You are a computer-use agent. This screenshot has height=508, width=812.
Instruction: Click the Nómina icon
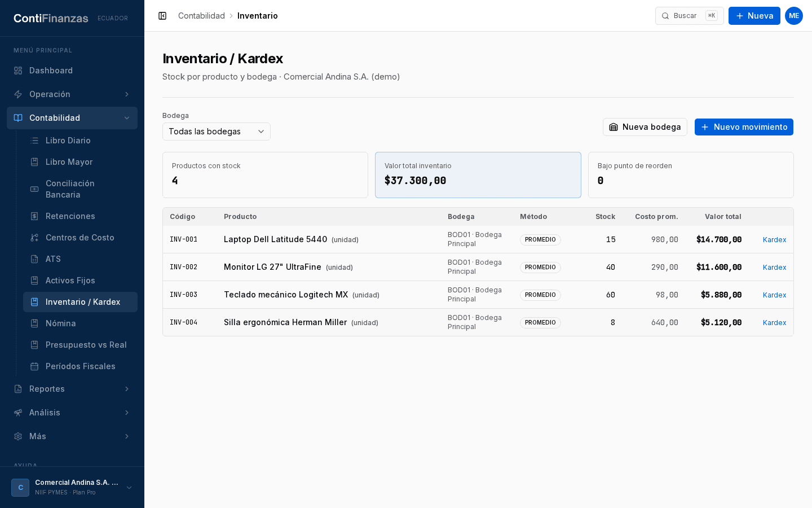34,323
